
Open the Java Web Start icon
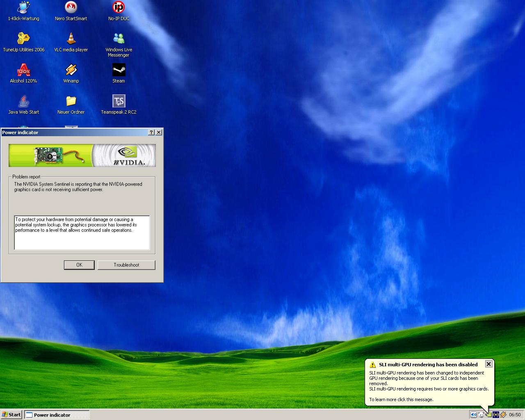23,105
